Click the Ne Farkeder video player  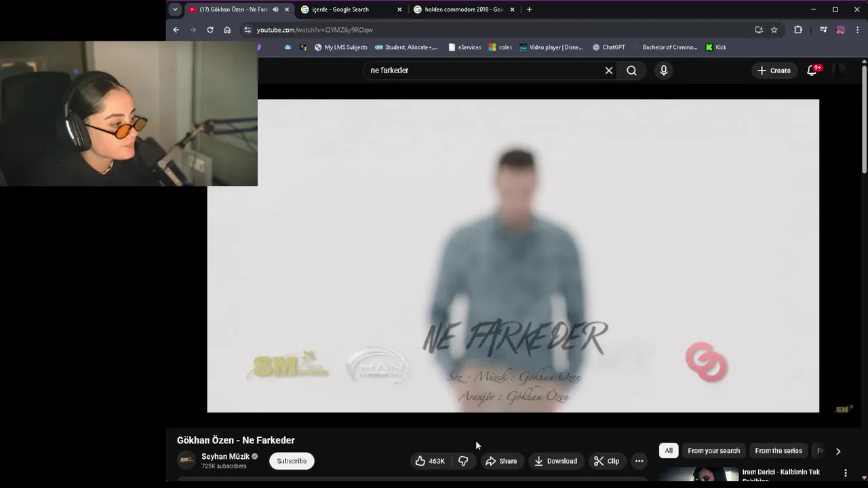point(513,256)
